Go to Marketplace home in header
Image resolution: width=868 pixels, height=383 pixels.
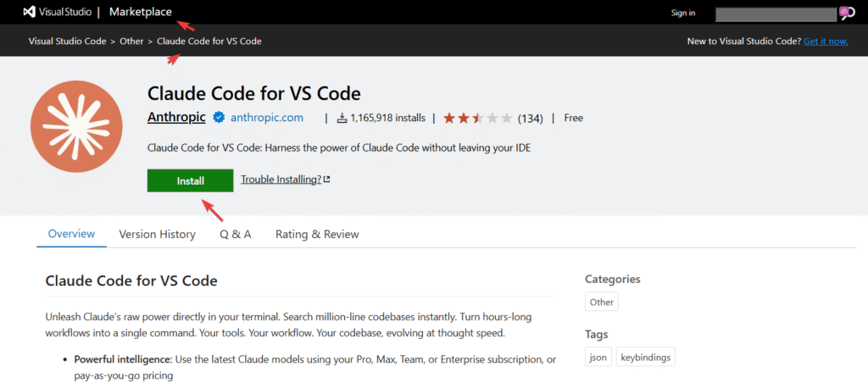(x=140, y=12)
